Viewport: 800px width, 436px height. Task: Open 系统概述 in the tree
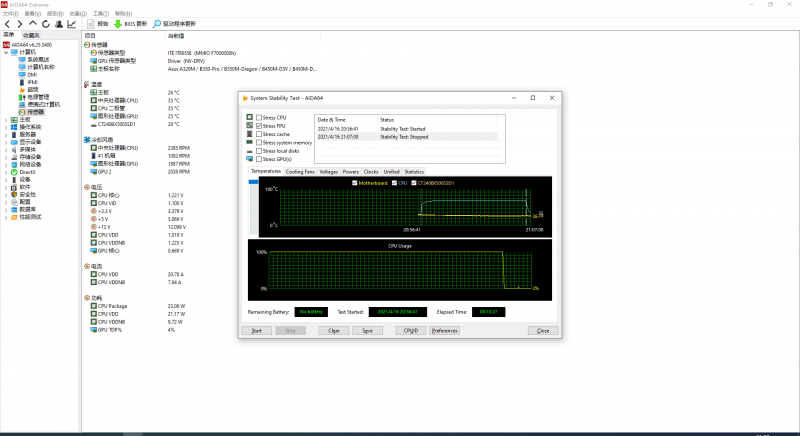pyautogui.click(x=34, y=60)
